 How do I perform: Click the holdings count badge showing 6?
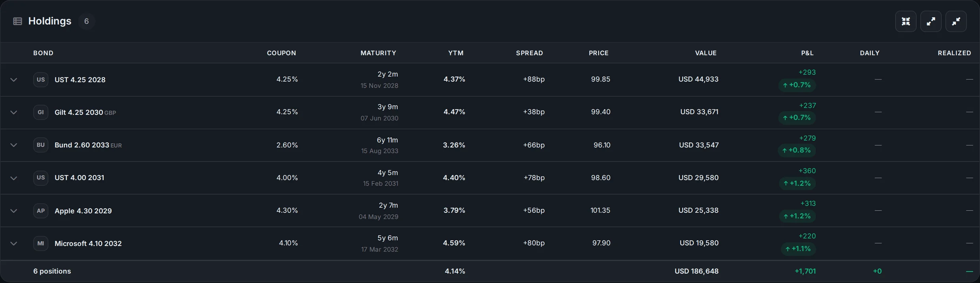[x=87, y=21]
